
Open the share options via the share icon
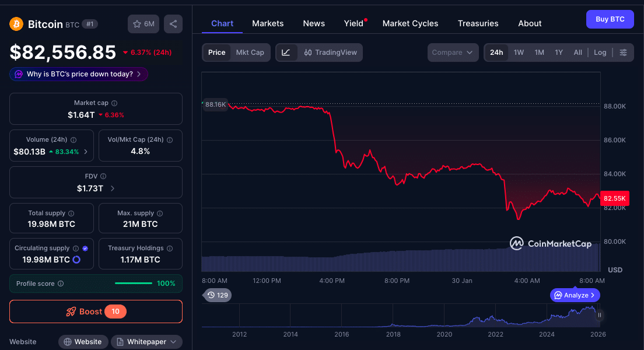pyautogui.click(x=173, y=24)
